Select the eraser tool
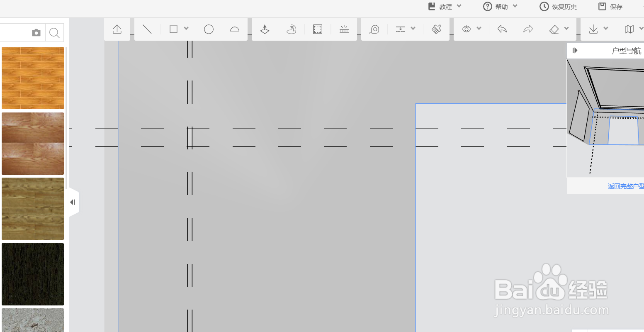The height and width of the screenshot is (332, 644). (x=554, y=29)
